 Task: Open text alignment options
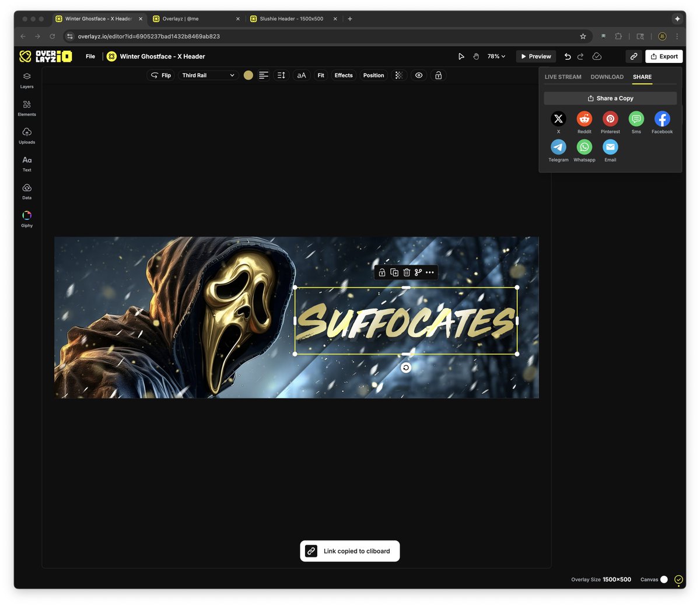pos(264,75)
